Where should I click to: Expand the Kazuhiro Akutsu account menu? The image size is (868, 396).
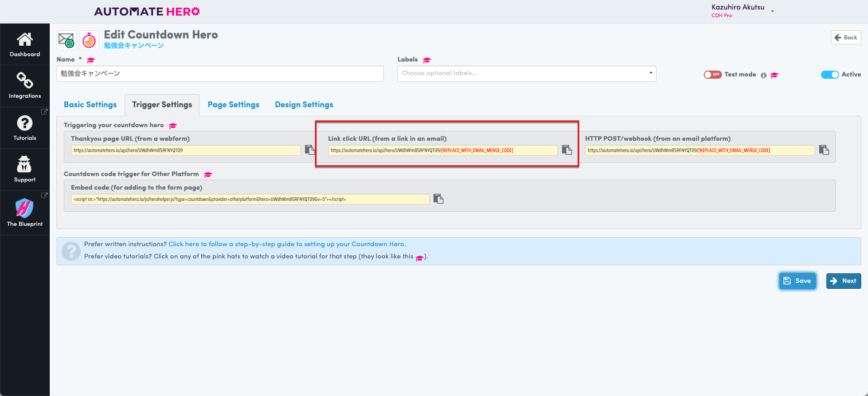click(x=743, y=11)
